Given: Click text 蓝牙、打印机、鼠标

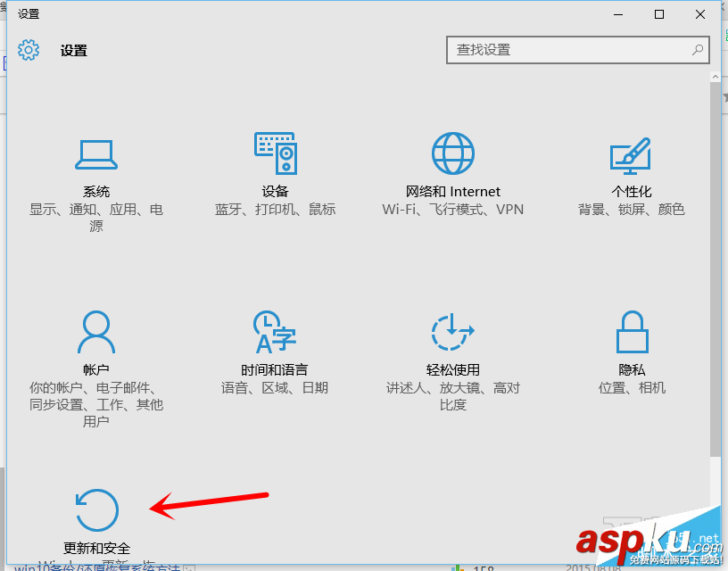Looking at the screenshot, I should coord(275,210).
